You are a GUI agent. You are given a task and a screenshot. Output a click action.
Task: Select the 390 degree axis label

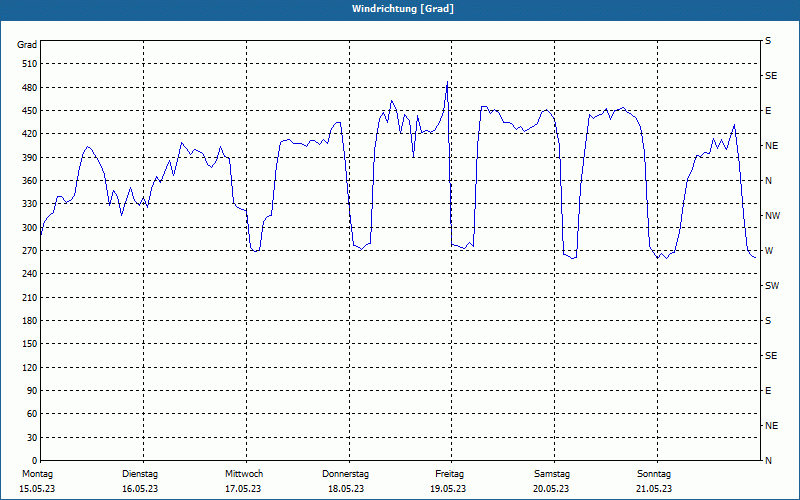tap(30, 158)
